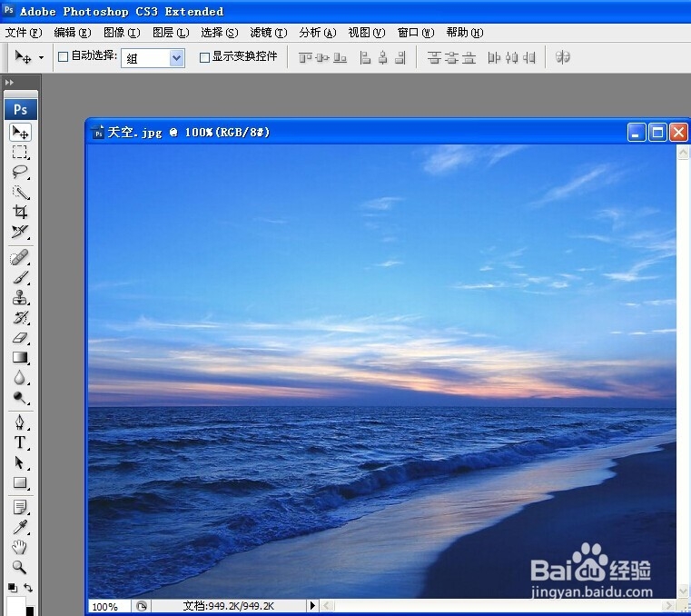Click the align top edges icon
Viewport: 691px width, 616px height.
[x=305, y=57]
